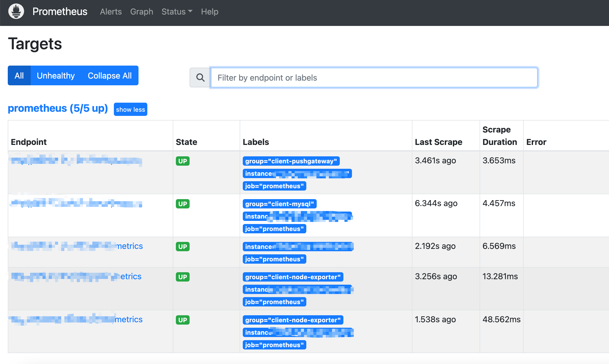
Task: Open the metrics endpoint link in 6.569ms row
Action: tap(129, 246)
